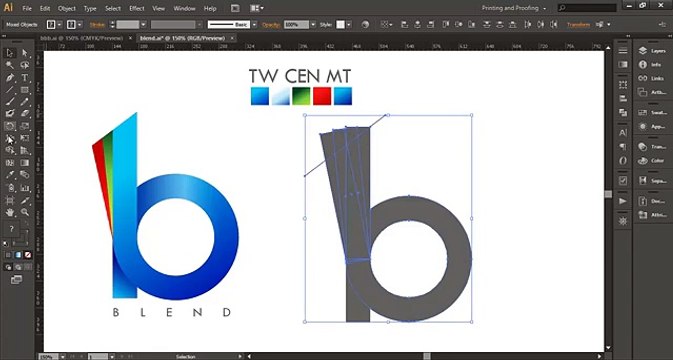This screenshot has height=360, width=673.
Task: Select the Zoom tool
Action: pyautogui.click(x=25, y=212)
